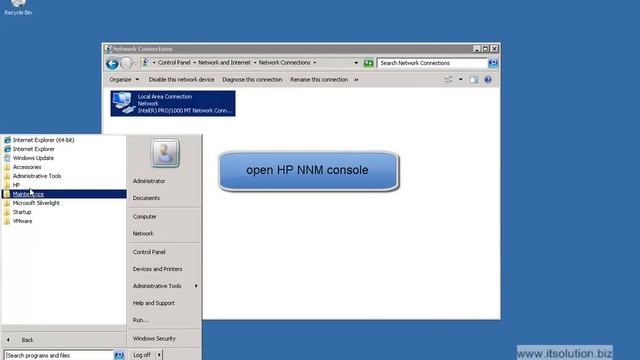The height and width of the screenshot is (360, 640).
Task: Click the address bar location icon
Action: coord(145,62)
